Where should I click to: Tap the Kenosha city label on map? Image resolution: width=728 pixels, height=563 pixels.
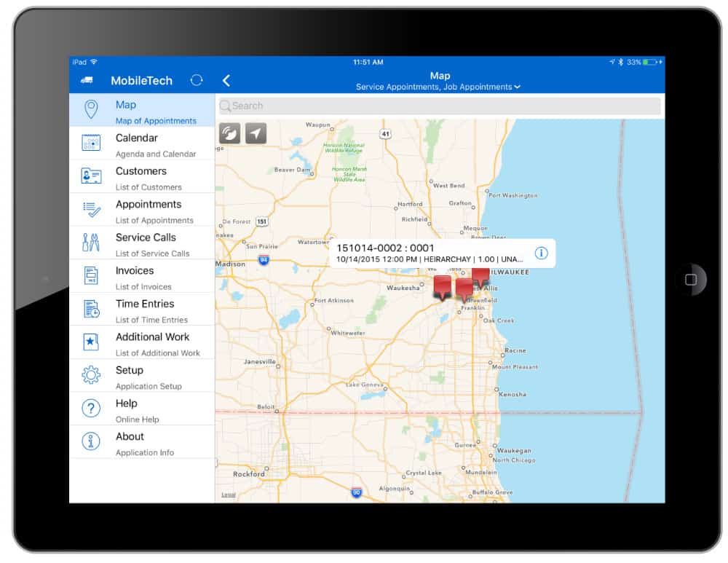pos(513,394)
